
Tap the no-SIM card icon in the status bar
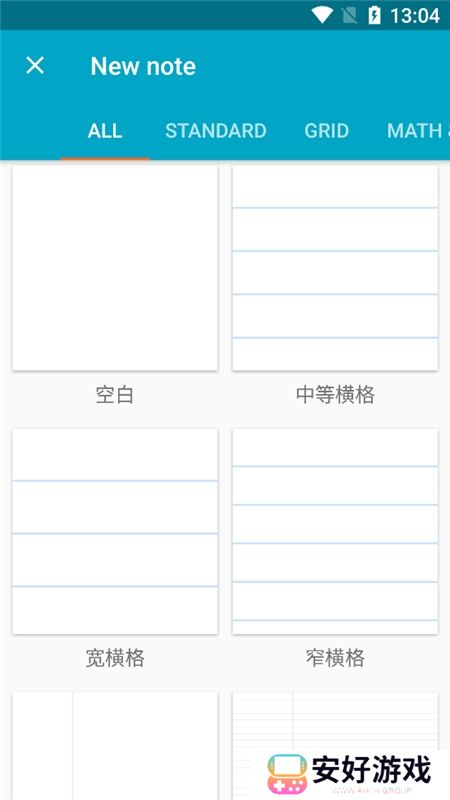pyautogui.click(x=349, y=15)
